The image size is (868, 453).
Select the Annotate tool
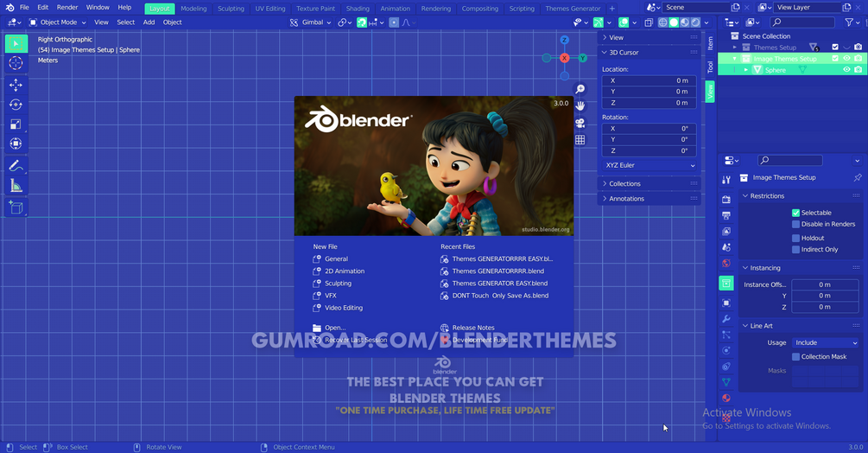(16, 166)
